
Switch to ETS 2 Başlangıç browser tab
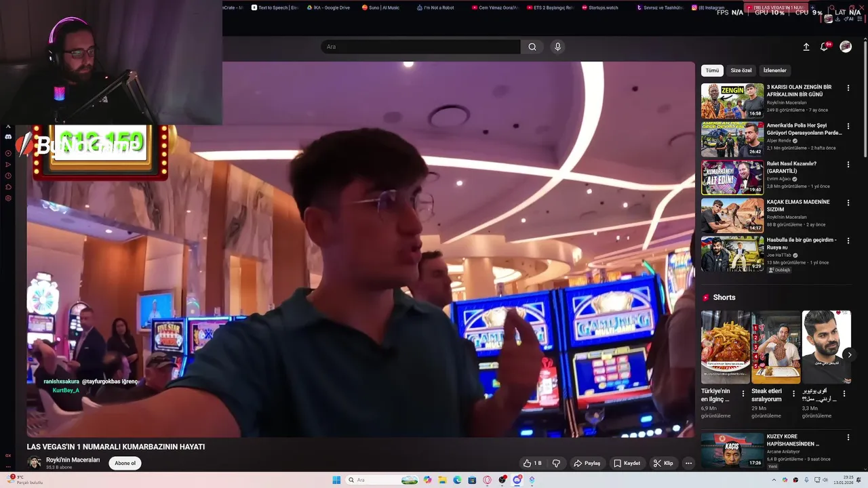pyautogui.click(x=549, y=7)
